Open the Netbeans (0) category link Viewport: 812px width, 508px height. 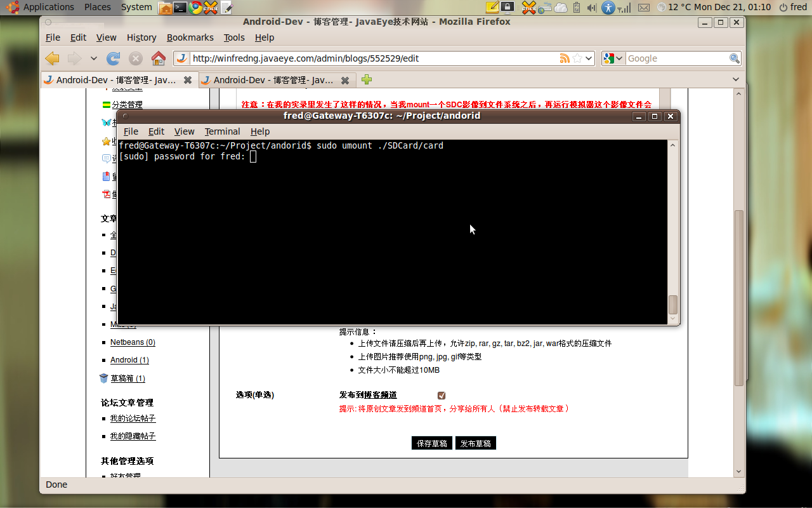point(133,342)
